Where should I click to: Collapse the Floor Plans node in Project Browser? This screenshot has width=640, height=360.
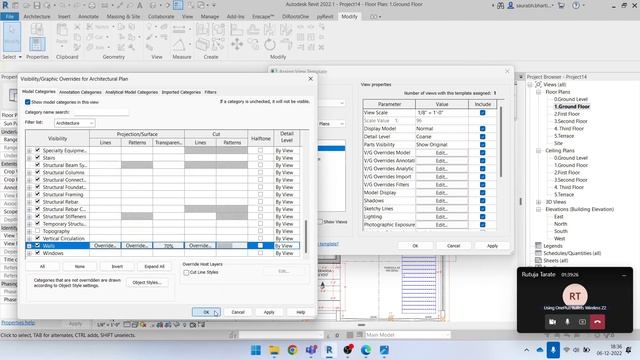click(x=538, y=92)
